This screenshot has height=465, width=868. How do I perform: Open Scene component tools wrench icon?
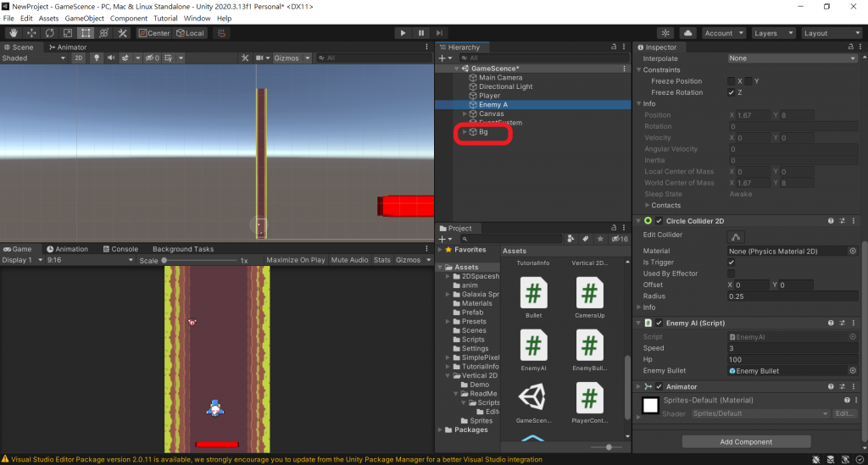[245, 58]
